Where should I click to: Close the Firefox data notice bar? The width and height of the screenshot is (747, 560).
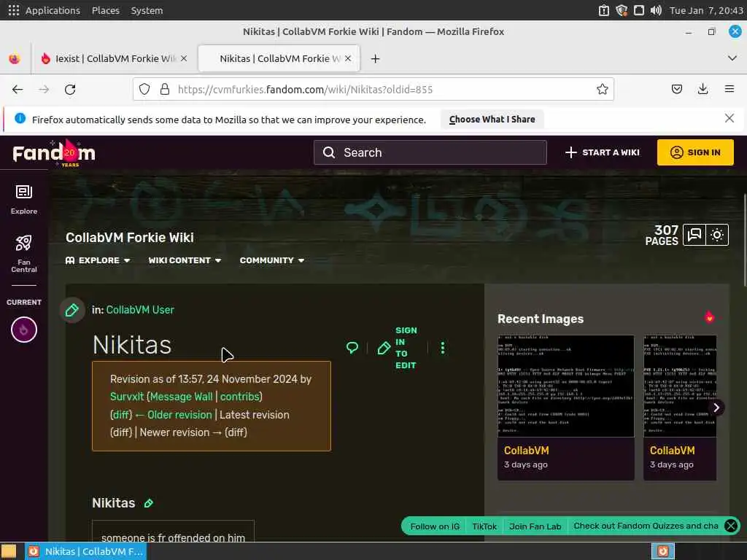point(729,118)
